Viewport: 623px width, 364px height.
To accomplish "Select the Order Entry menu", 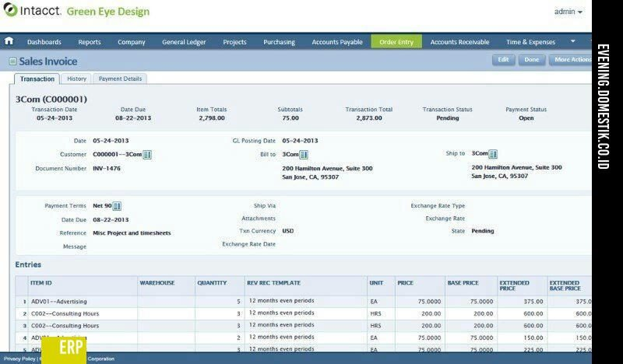I will tap(396, 42).
